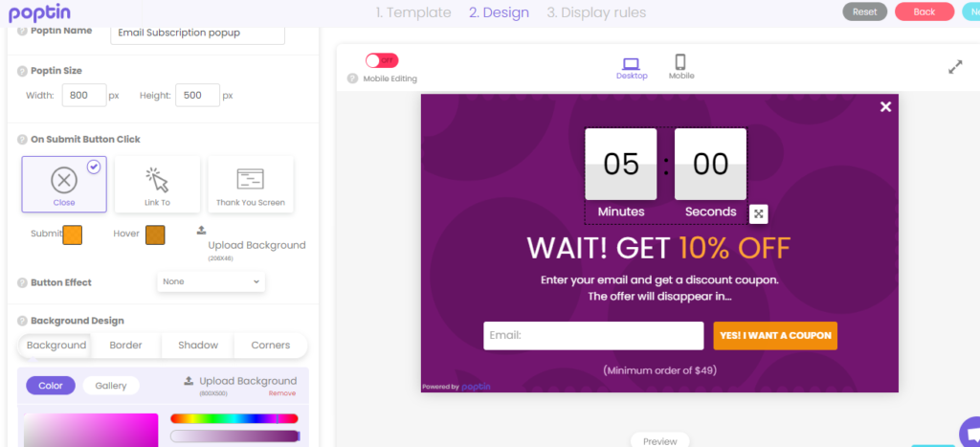
Task: Open the help icon beside Poptin Name
Action: click(x=23, y=31)
